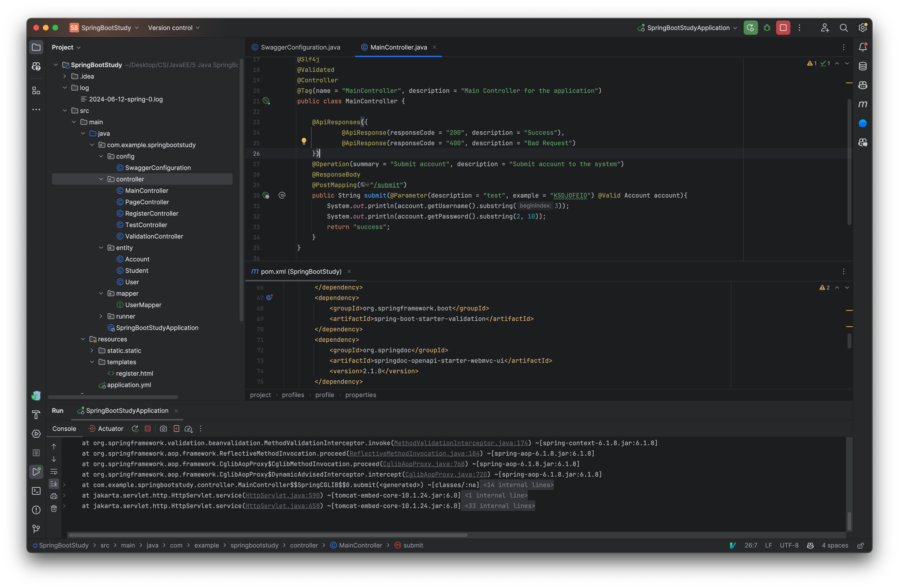The image size is (899, 588).
Task: Open Database tool window icon
Action: coord(862,66)
